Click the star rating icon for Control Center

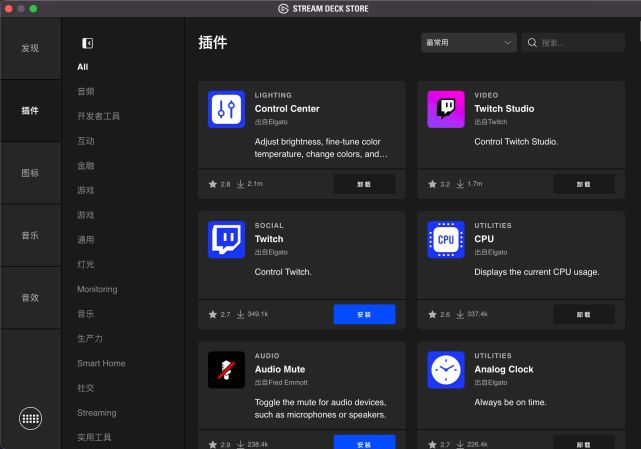213,184
